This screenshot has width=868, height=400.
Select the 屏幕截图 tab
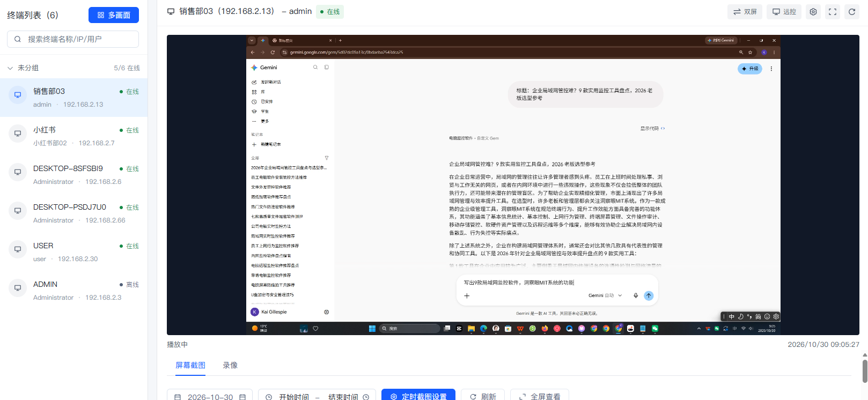pos(190,365)
